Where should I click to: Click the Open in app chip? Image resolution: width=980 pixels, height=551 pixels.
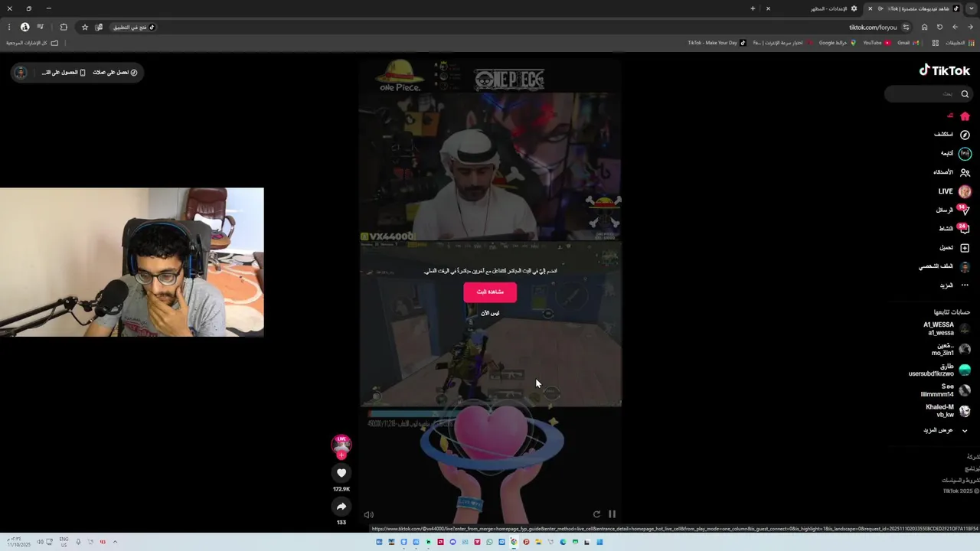(134, 27)
